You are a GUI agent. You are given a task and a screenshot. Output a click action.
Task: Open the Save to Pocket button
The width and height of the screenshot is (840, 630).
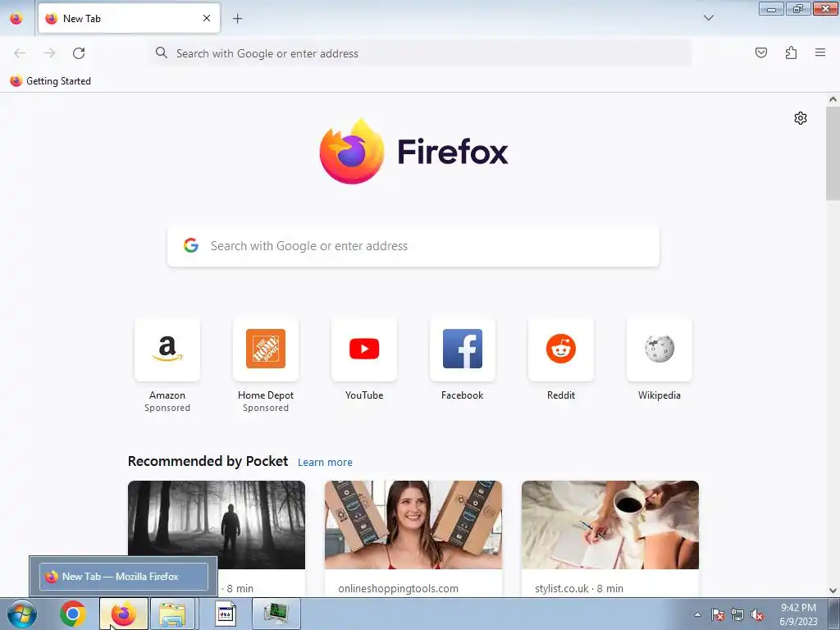(x=760, y=52)
